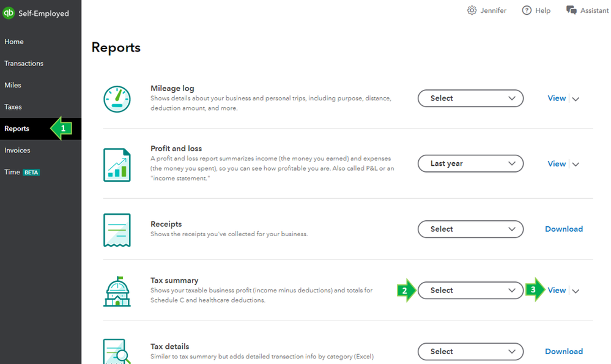This screenshot has height=364, width=611.
Task: Open the Profit and loss Last year dropdown
Action: coord(470,164)
